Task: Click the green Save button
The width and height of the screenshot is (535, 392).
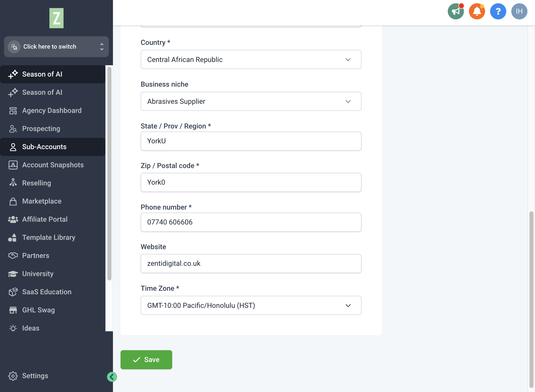Action: tap(146, 360)
